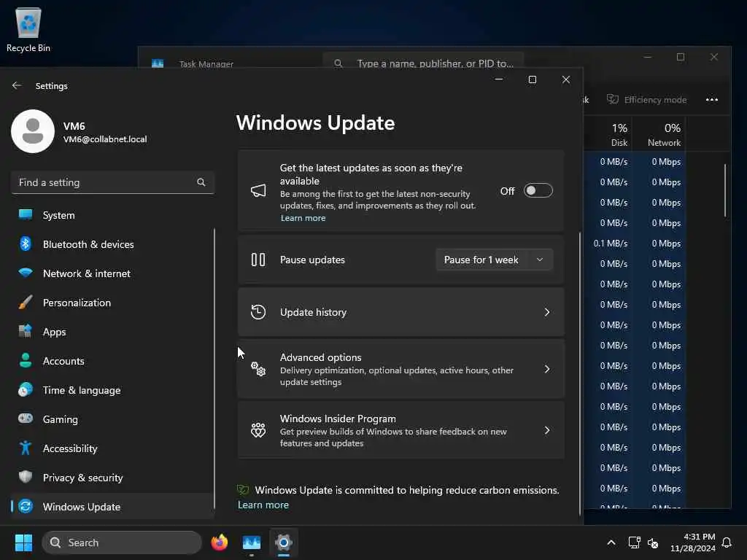Go to Network & internet settings
This screenshot has width=747, height=560.
point(112,273)
